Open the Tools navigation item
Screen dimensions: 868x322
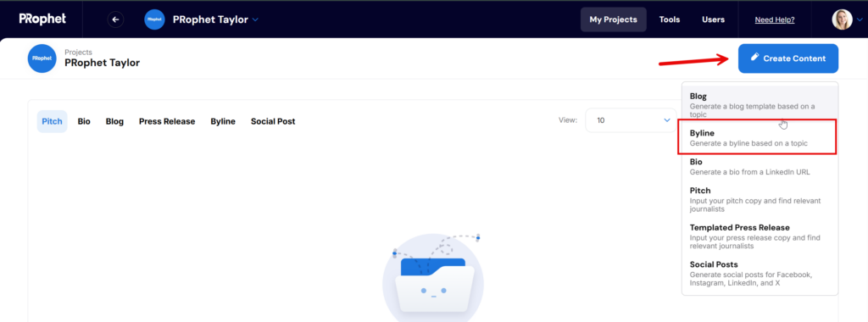[x=670, y=19]
